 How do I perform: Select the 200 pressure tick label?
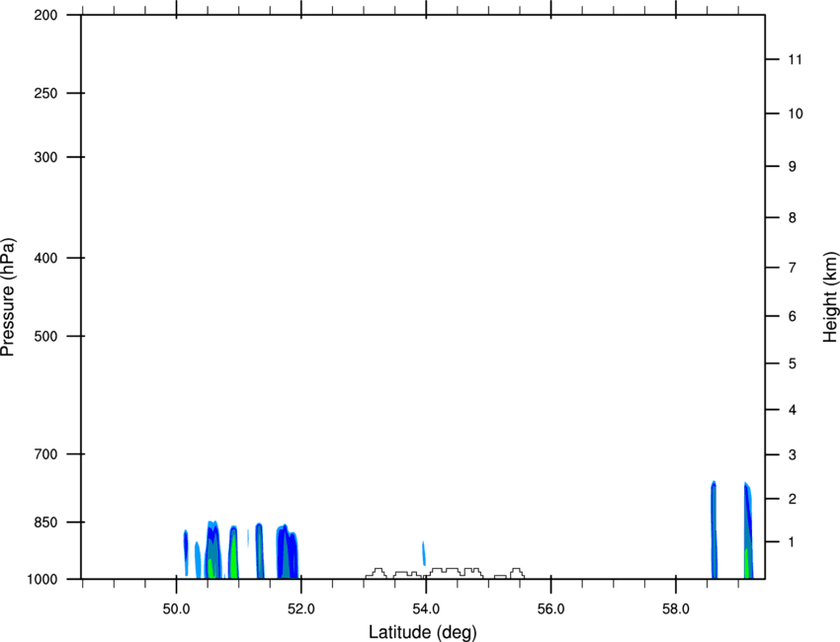(x=45, y=15)
